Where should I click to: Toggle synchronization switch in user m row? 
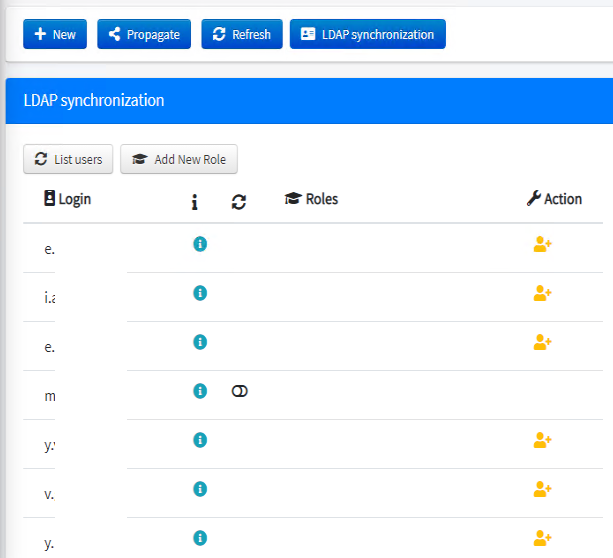click(240, 391)
